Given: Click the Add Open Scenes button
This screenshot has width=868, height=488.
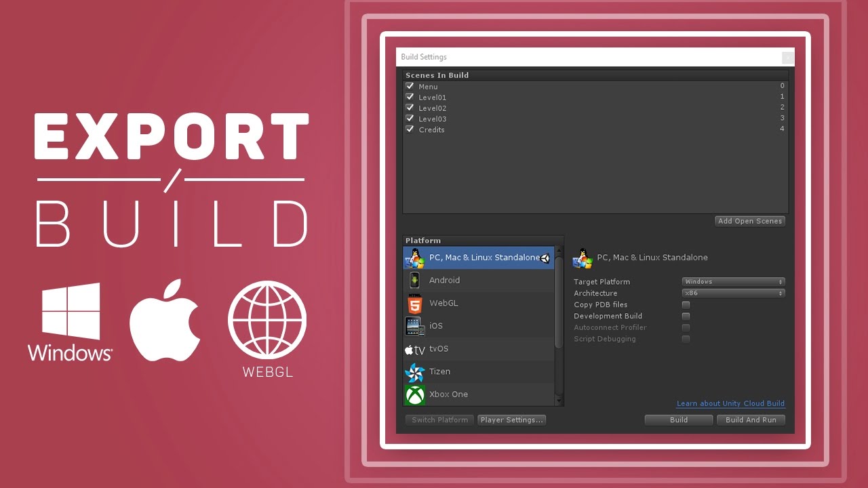Looking at the screenshot, I should pyautogui.click(x=750, y=221).
